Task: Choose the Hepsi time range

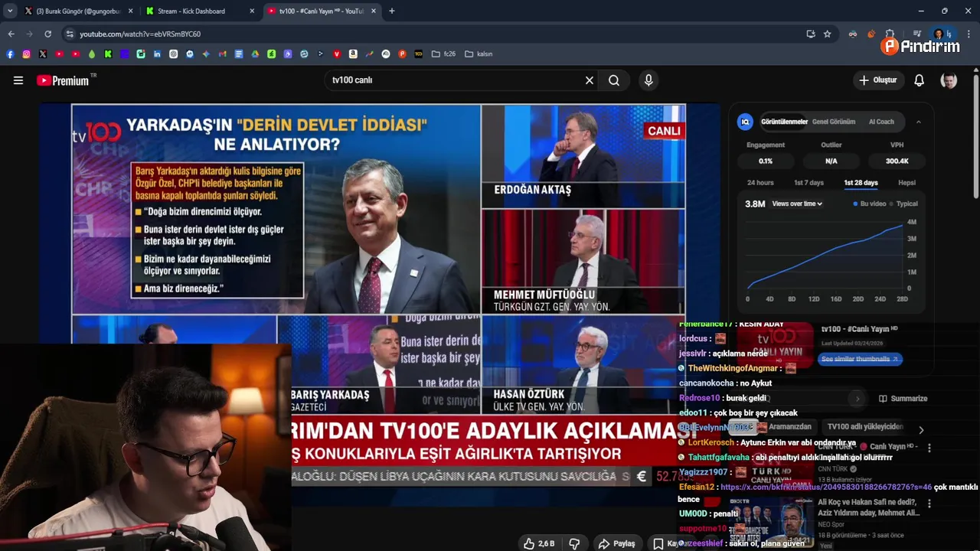Action: [906, 183]
